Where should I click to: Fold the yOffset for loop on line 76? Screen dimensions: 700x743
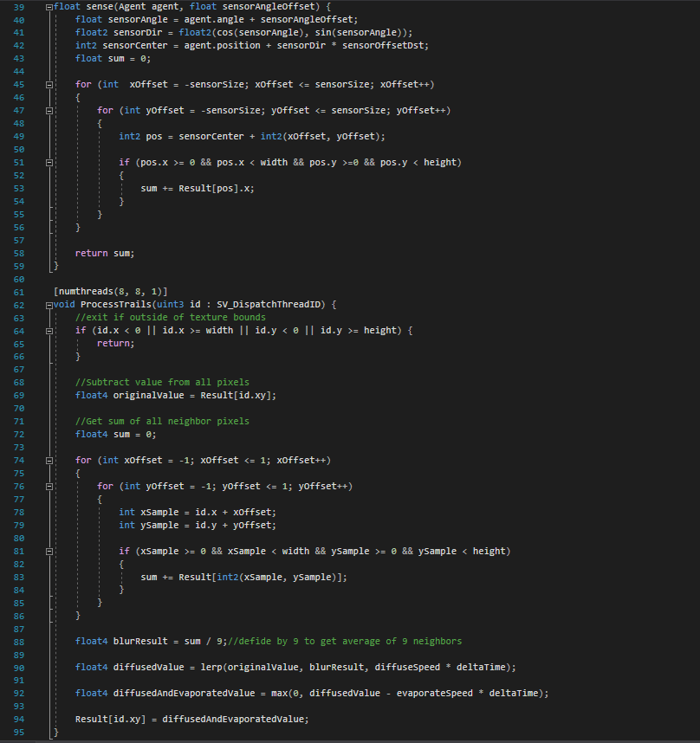[49, 486]
